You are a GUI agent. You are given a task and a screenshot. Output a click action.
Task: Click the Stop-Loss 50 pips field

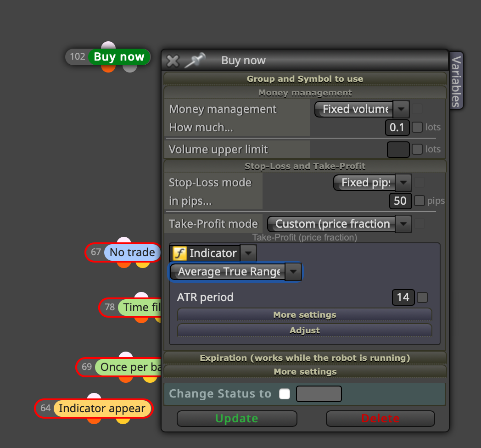(400, 201)
